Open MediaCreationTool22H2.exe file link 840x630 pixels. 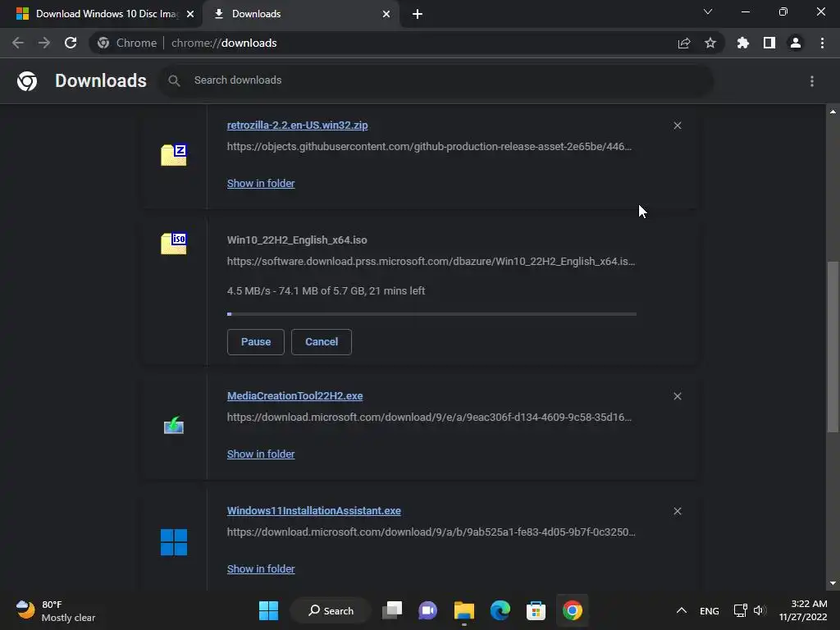coord(295,396)
